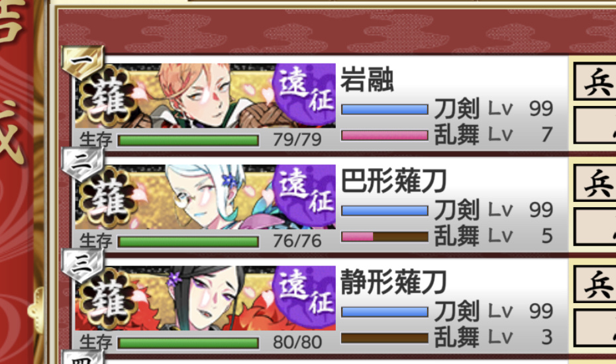
Task: Click the purple 遠征 badge on 静形薙刀
Action: 304,297
